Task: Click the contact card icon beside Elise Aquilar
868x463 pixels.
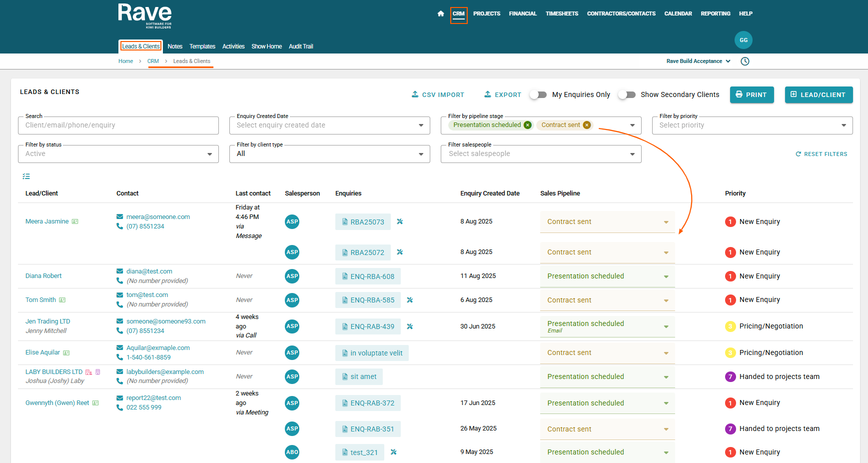Action: (66, 352)
